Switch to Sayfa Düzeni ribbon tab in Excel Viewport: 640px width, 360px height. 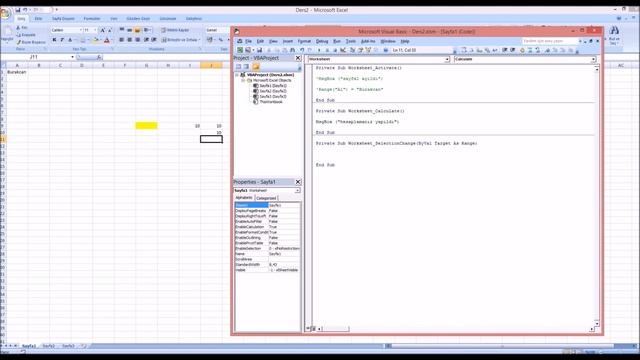(x=63, y=19)
